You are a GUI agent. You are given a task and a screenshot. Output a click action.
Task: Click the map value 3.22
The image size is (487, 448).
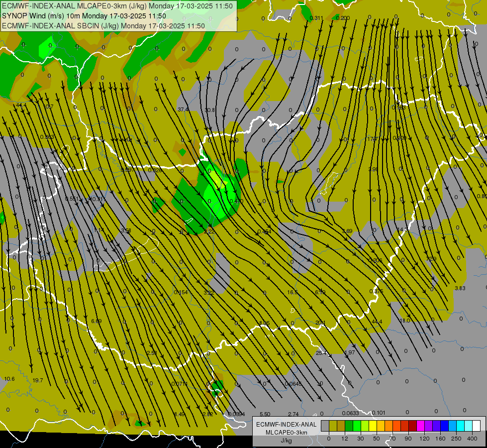click(x=209, y=293)
